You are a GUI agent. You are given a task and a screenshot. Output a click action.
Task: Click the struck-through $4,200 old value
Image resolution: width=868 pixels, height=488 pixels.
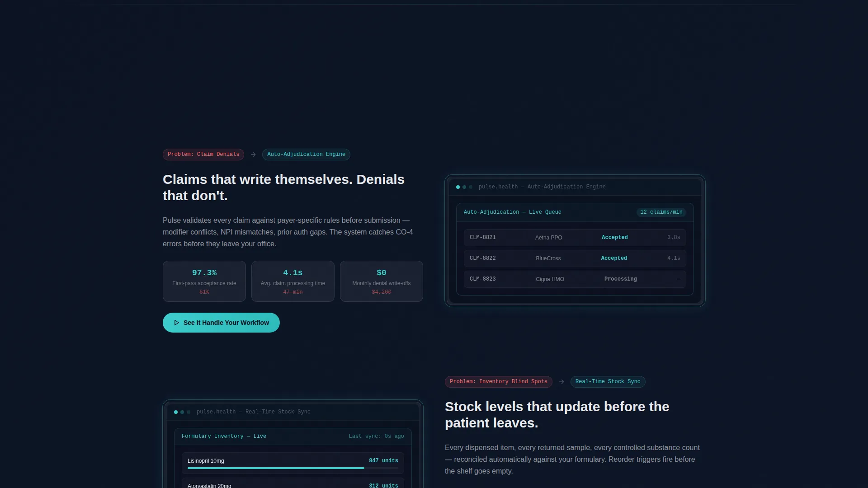click(382, 292)
